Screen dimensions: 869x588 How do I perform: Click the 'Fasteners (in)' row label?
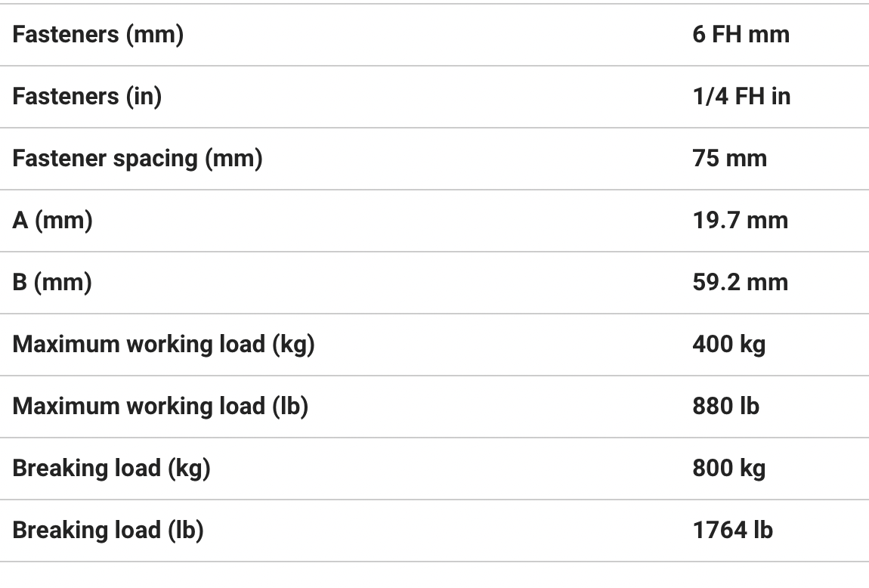click(x=87, y=97)
